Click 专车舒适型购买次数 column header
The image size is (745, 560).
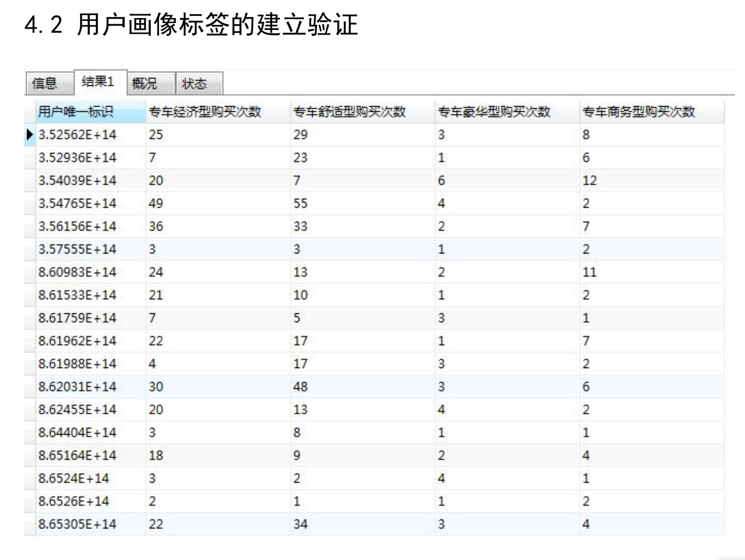[363, 112]
